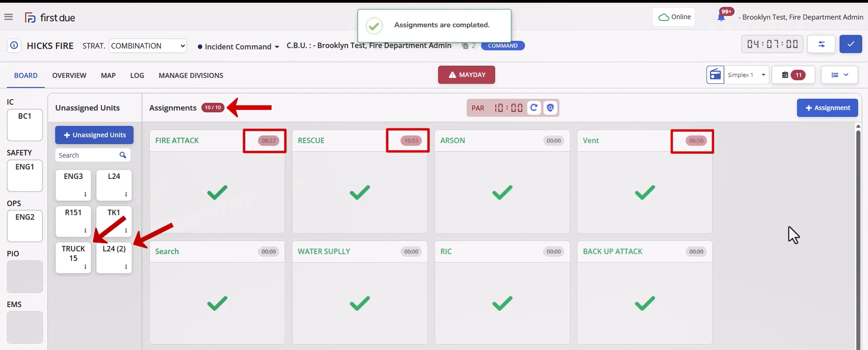
Task: Open L24 unit options menu dots
Action: point(126,194)
